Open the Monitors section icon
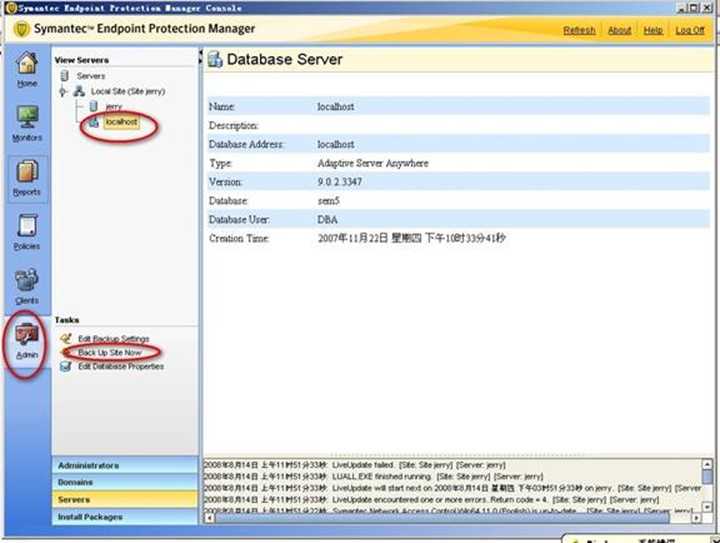 point(27,117)
